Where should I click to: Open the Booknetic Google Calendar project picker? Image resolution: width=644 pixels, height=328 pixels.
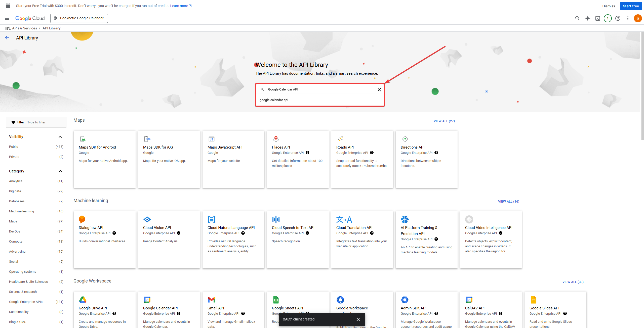pos(79,18)
